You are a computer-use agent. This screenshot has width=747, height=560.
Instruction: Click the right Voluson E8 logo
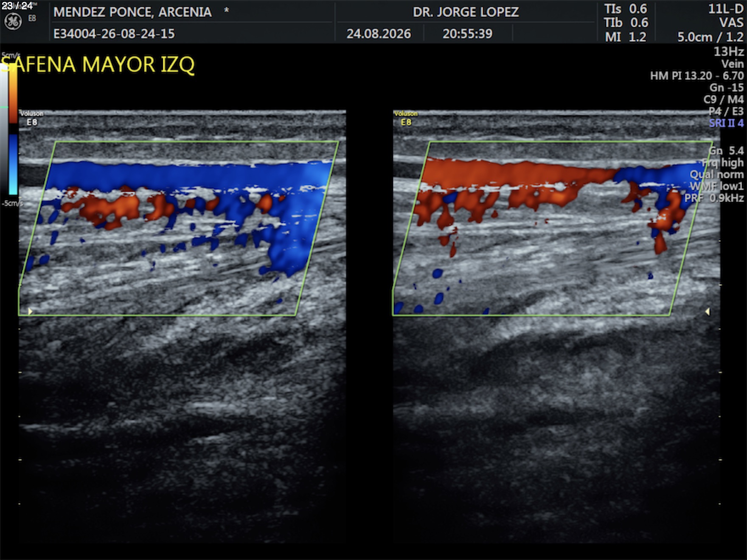[406, 118]
